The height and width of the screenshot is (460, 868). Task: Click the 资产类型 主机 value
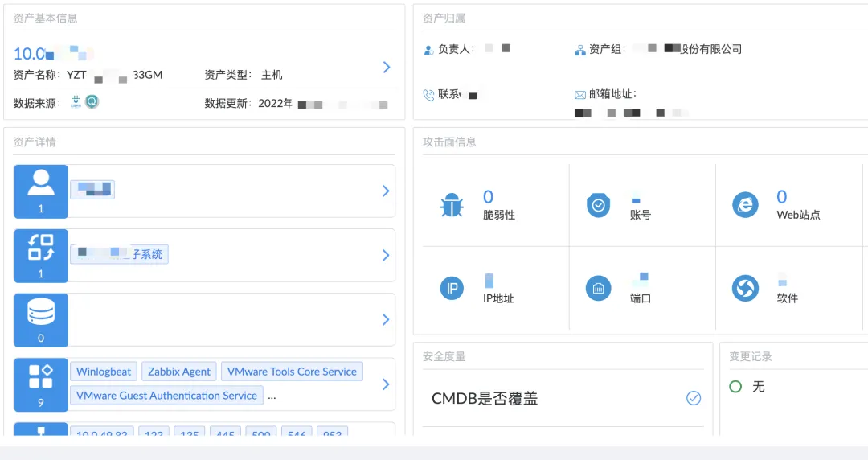(x=272, y=75)
